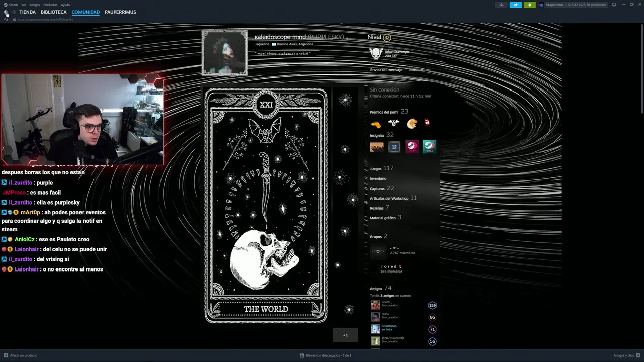Open friend Shiba level 86
Image resolution: width=644 pixels, height=362 pixels.
[404, 317]
